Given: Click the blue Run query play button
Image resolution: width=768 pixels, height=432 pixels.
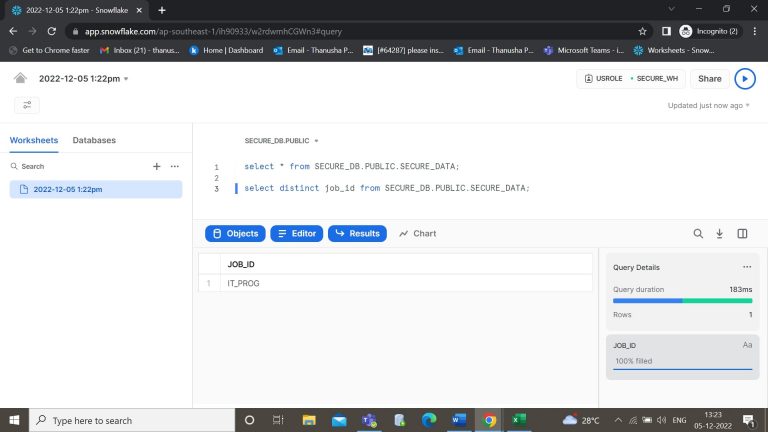Looking at the screenshot, I should pos(745,78).
